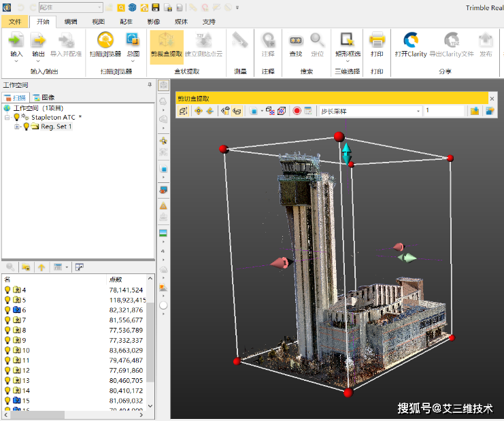Expand the 总图 dropdown arrow
Viewport: 504px width, 421px height.
[133, 61]
